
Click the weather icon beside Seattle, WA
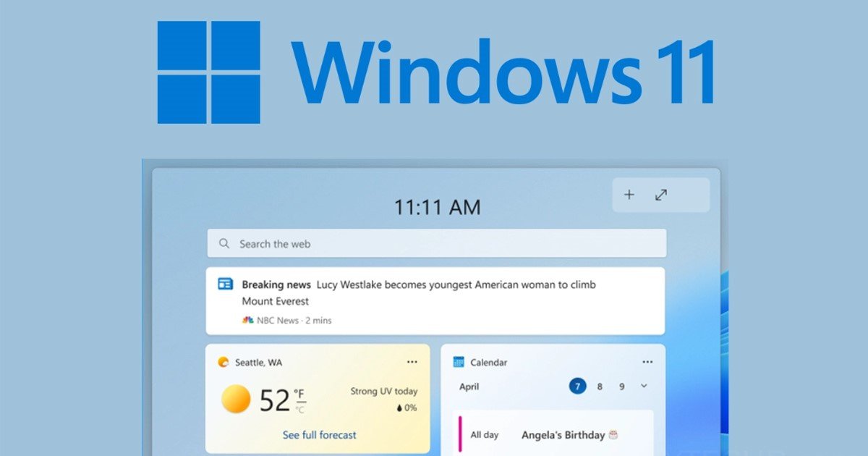tap(224, 362)
